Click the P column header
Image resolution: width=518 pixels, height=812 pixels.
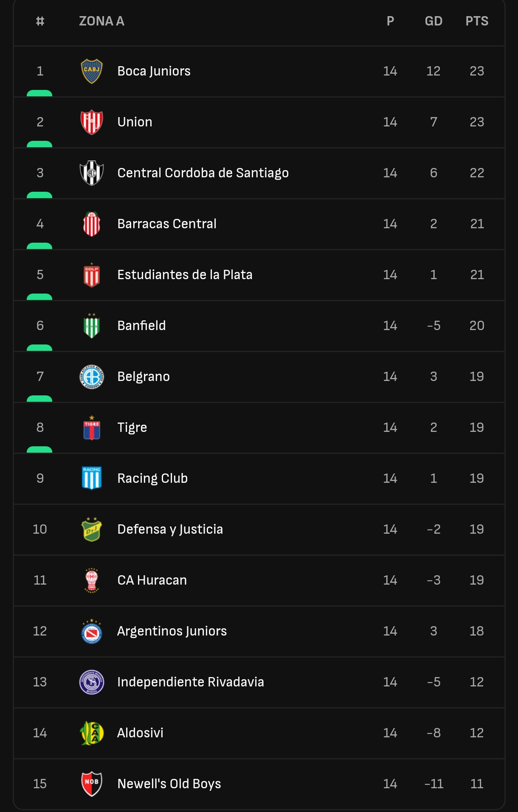click(x=390, y=21)
